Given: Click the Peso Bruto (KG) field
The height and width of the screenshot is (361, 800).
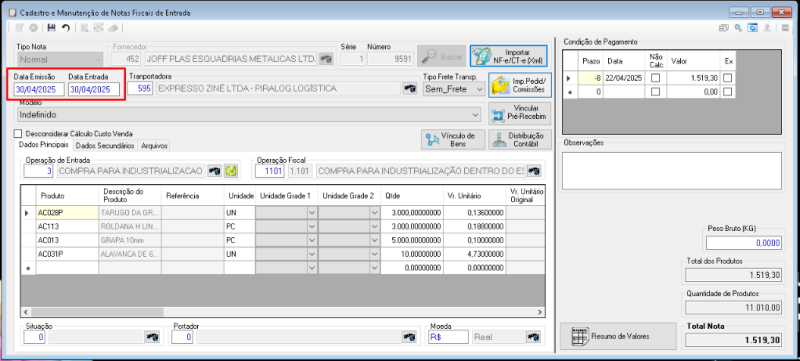Looking at the screenshot, I should coord(744,244).
